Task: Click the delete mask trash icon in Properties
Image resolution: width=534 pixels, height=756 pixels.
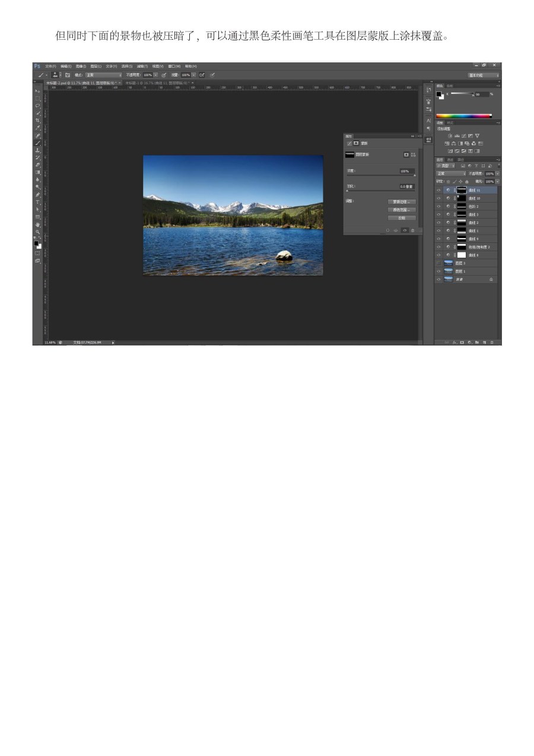Action: [x=412, y=230]
